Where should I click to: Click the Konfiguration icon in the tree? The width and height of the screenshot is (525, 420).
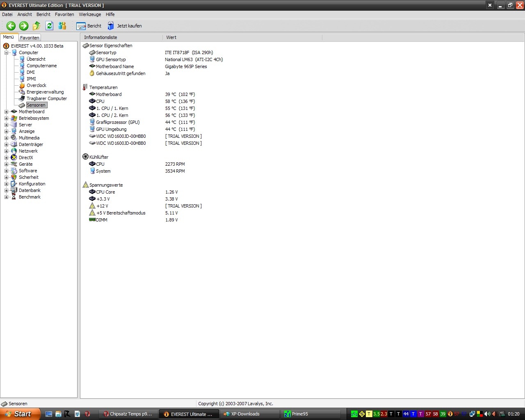(x=14, y=184)
